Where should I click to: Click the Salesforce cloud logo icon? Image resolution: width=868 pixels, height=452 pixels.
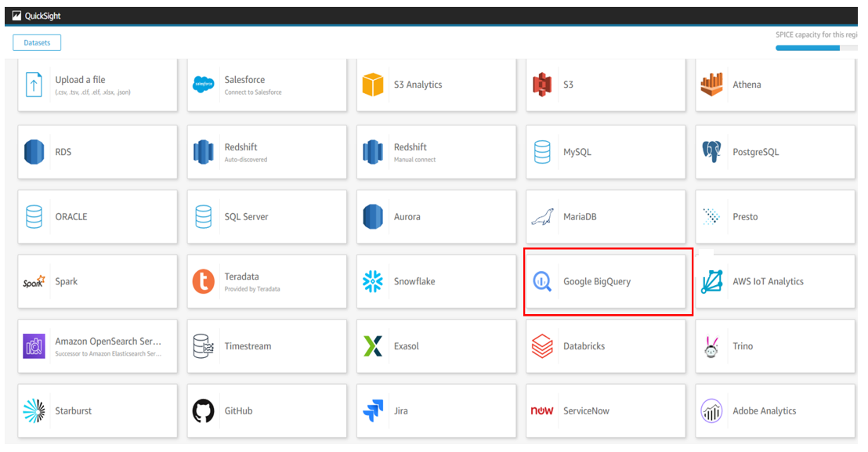[203, 85]
